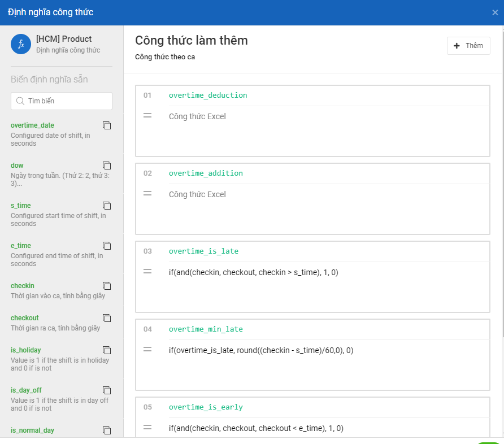Image resolution: width=504 pixels, height=444 pixels.
Task: Copy the overtime_date variable
Action: (x=107, y=125)
